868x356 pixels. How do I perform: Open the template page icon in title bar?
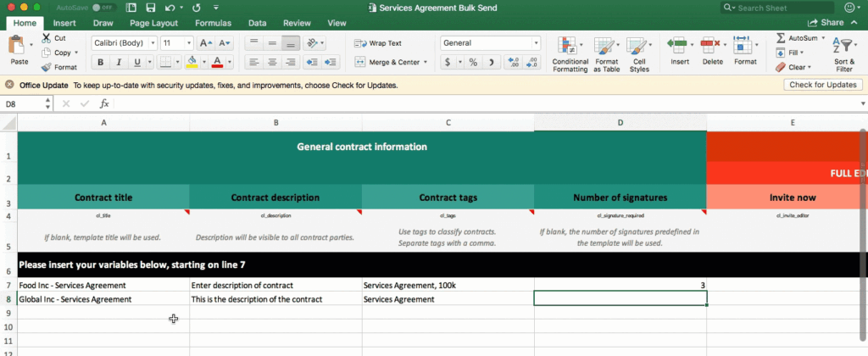point(131,8)
